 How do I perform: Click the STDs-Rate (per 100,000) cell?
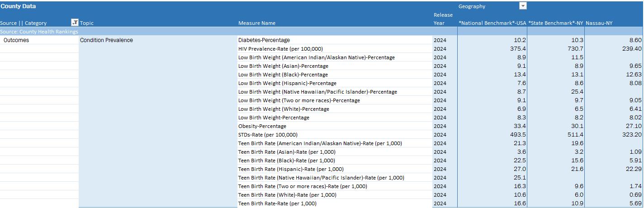pos(268,135)
